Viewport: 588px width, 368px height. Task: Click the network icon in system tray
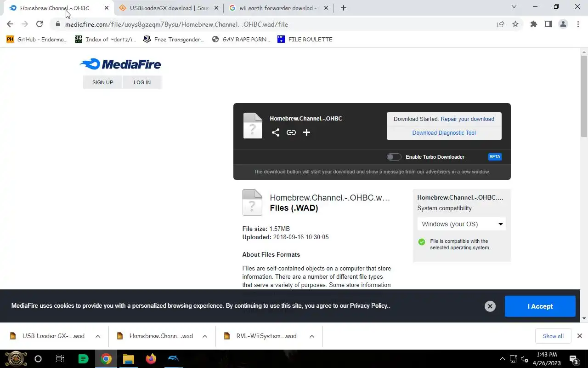click(514, 359)
